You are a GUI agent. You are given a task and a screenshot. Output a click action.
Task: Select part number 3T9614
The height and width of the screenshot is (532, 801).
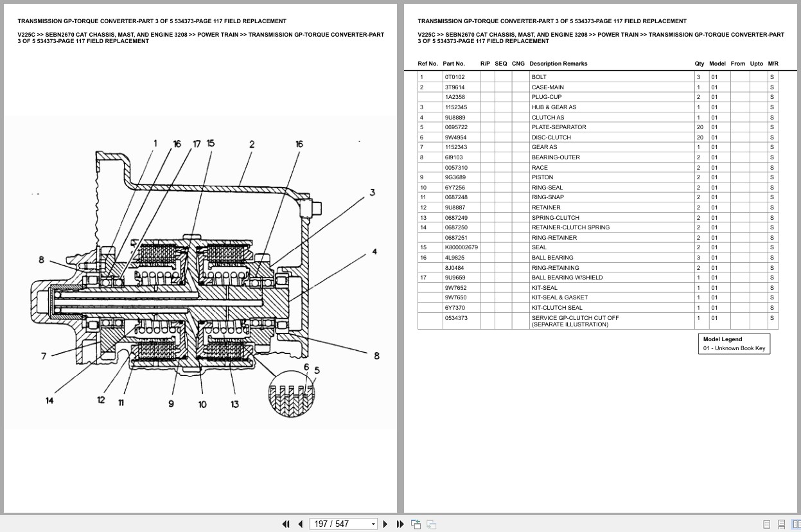(455, 87)
